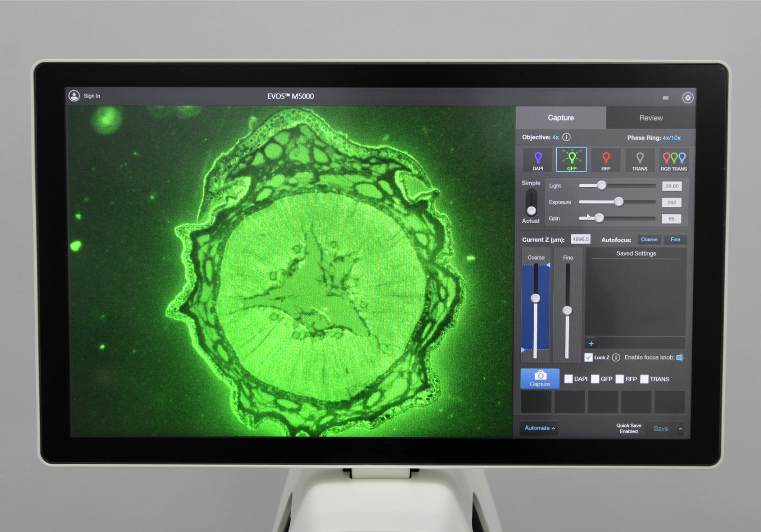Click the Fine focus slider handle
761x532 pixels.
pos(567,310)
